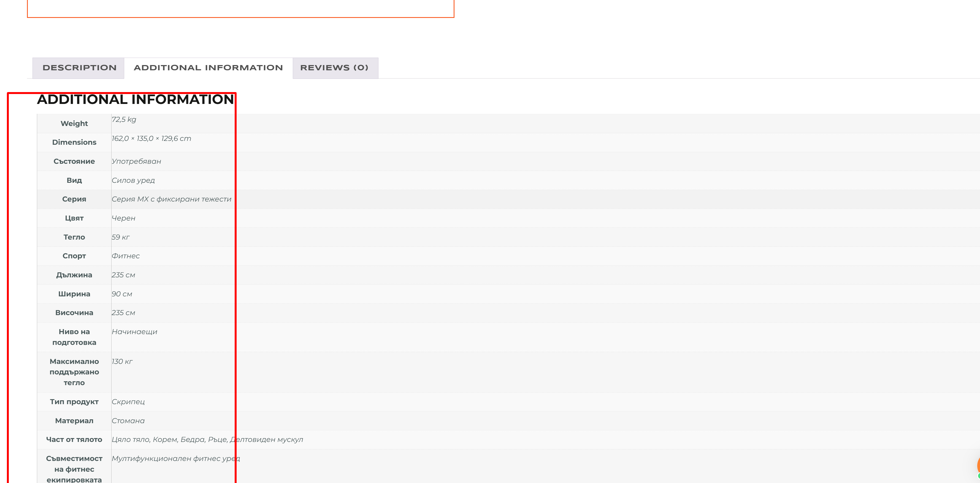
Task: Click the Състояние row label
Action: click(74, 161)
